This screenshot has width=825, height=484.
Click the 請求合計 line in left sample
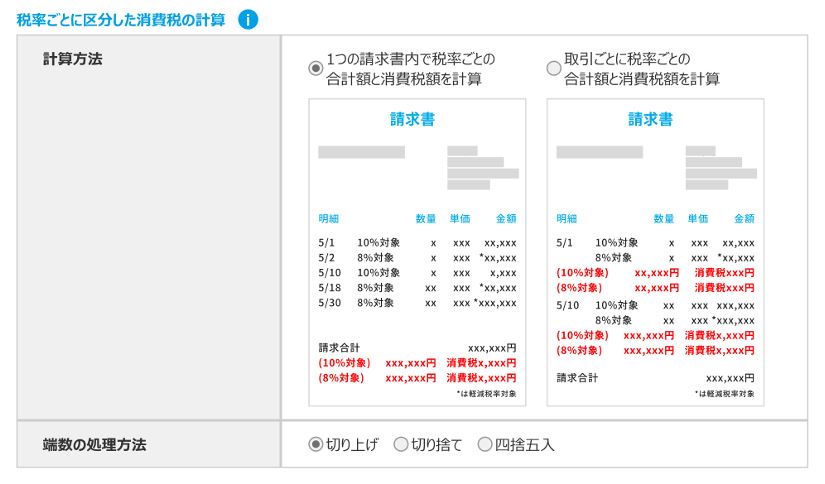point(417,348)
